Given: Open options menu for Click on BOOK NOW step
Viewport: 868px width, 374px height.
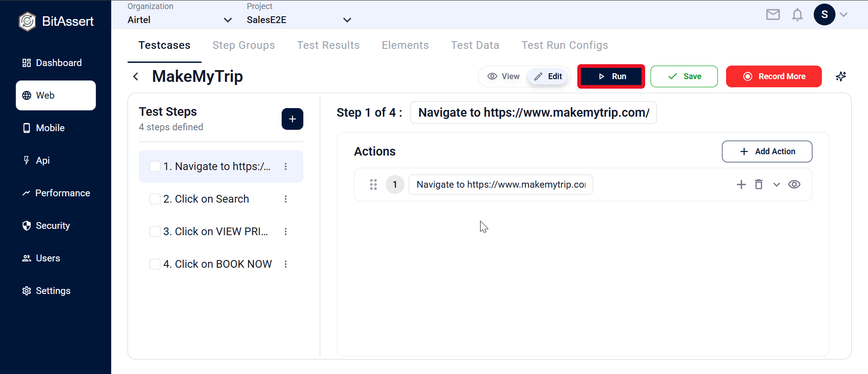Looking at the screenshot, I should coord(286,264).
